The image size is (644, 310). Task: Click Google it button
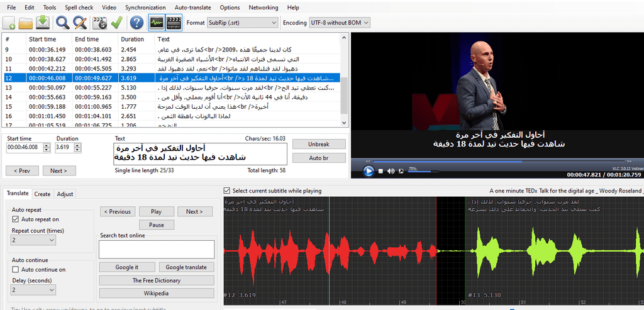coord(127,267)
